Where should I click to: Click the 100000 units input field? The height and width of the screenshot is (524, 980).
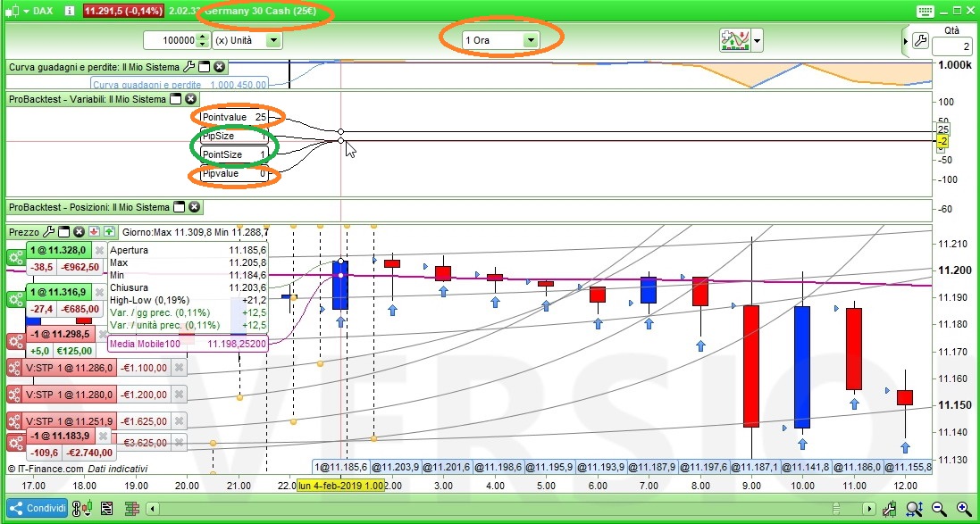coord(170,40)
